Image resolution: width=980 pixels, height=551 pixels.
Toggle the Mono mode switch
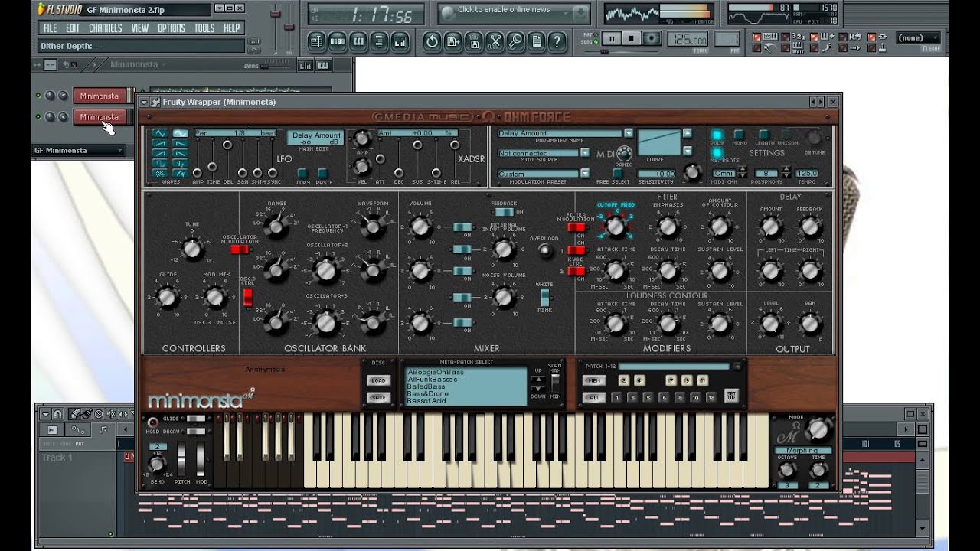739,135
